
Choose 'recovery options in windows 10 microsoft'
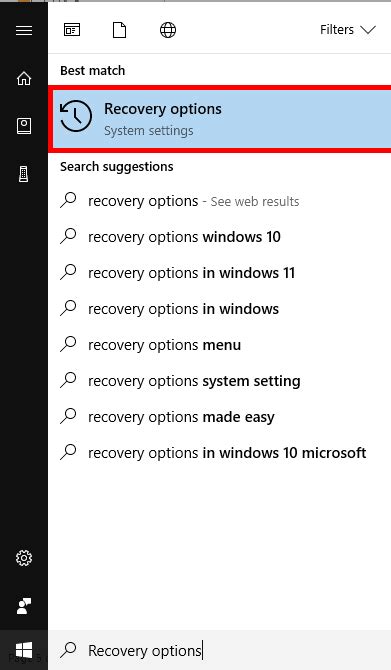[x=220, y=453]
